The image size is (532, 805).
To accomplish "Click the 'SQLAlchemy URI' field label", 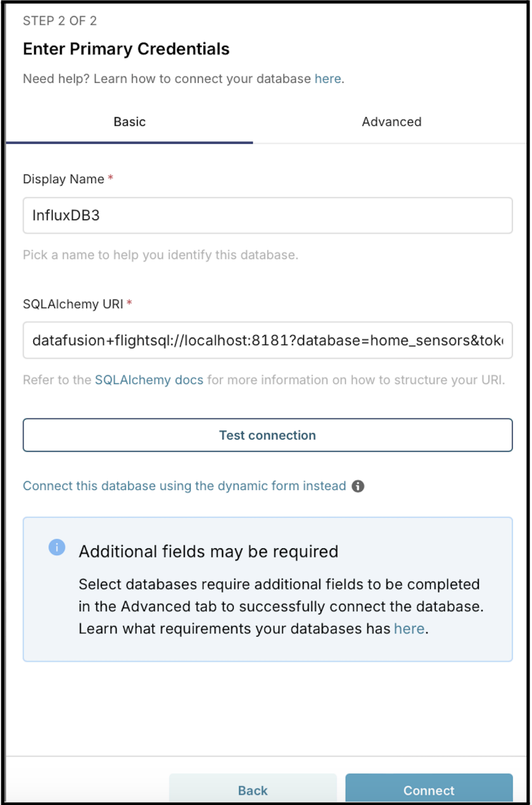I will [73, 304].
